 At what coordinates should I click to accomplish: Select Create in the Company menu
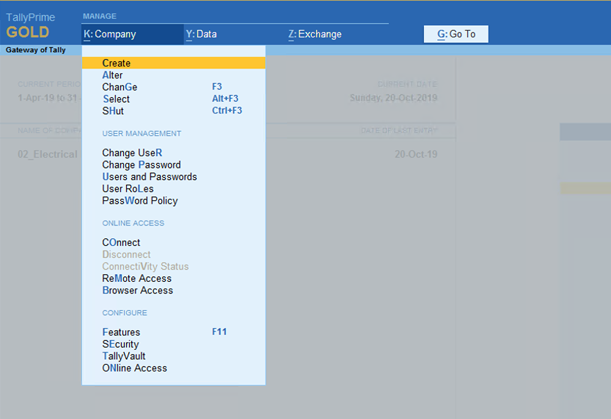click(x=117, y=63)
